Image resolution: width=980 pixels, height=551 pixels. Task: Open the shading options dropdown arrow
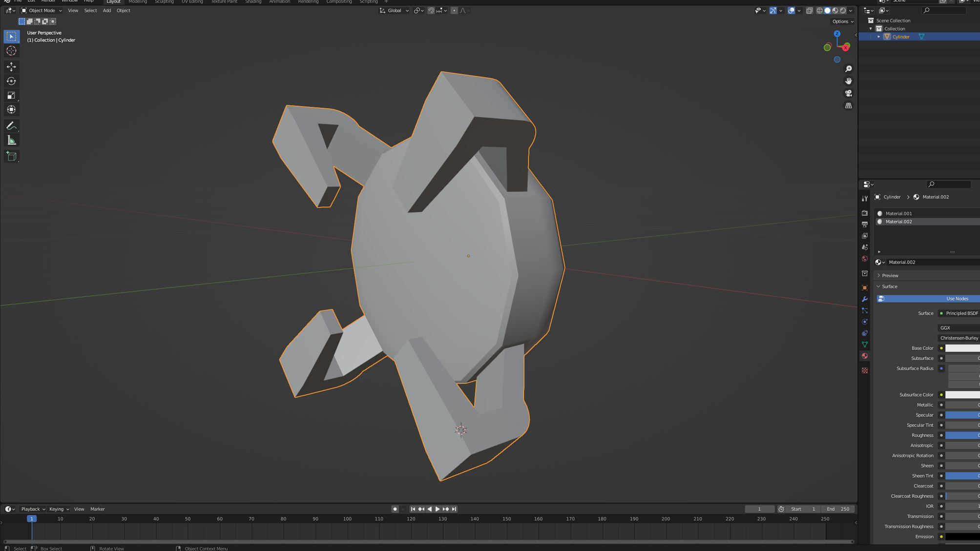(x=851, y=10)
